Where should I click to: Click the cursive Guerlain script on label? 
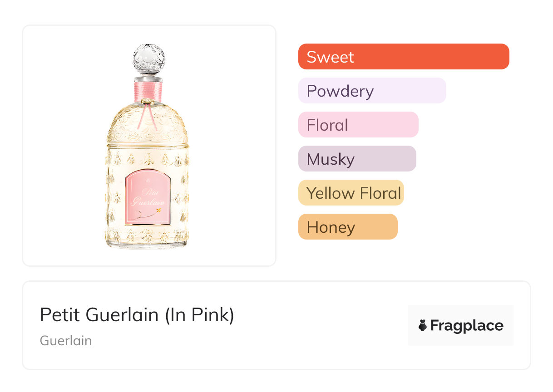148,200
